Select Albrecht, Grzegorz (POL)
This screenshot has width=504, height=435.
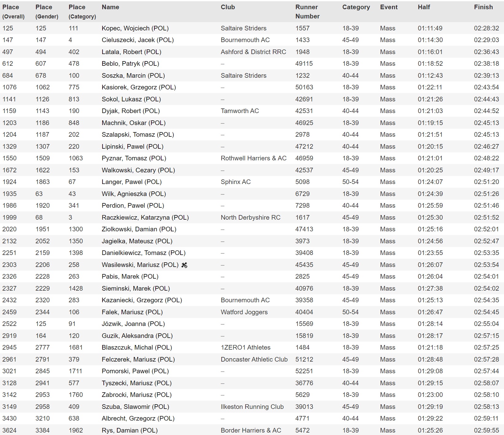click(138, 418)
